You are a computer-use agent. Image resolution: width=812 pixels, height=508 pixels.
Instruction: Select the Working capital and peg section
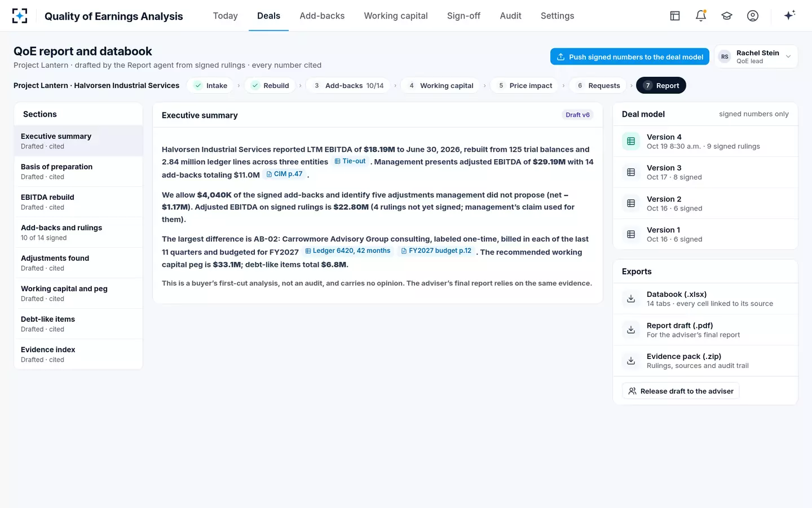pos(78,294)
